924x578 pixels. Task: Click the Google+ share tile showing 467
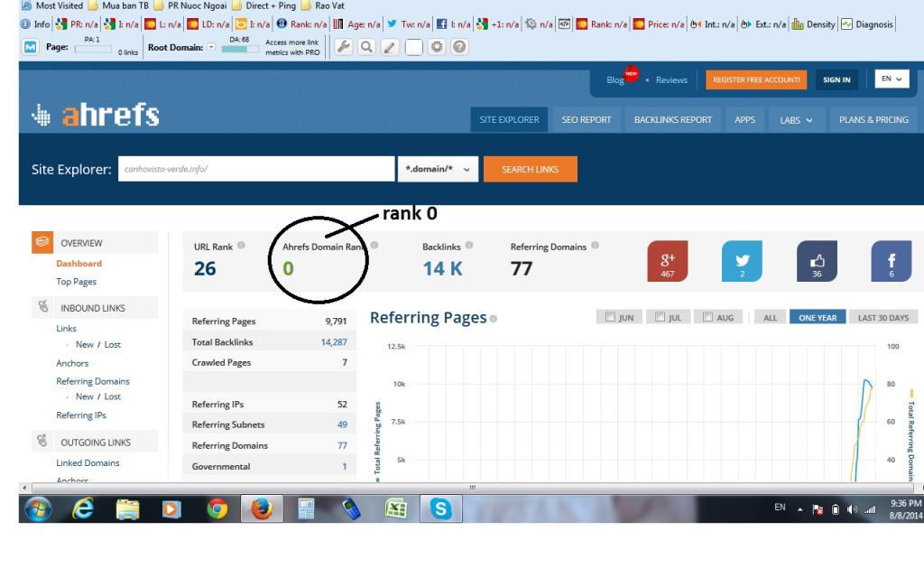click(x=667, y=261)
